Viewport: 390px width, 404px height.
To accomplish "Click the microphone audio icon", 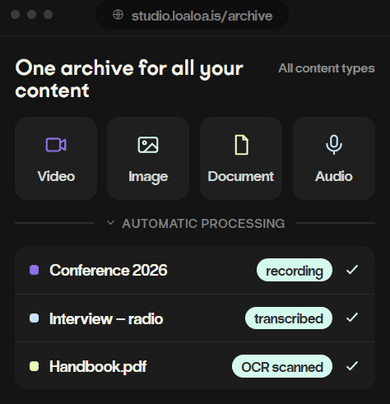I will [x=334, y=145].
